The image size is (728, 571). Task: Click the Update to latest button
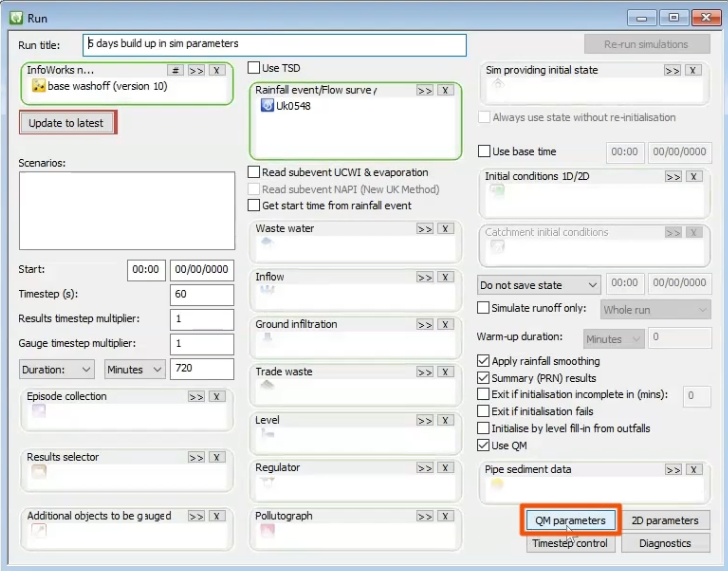66,123
